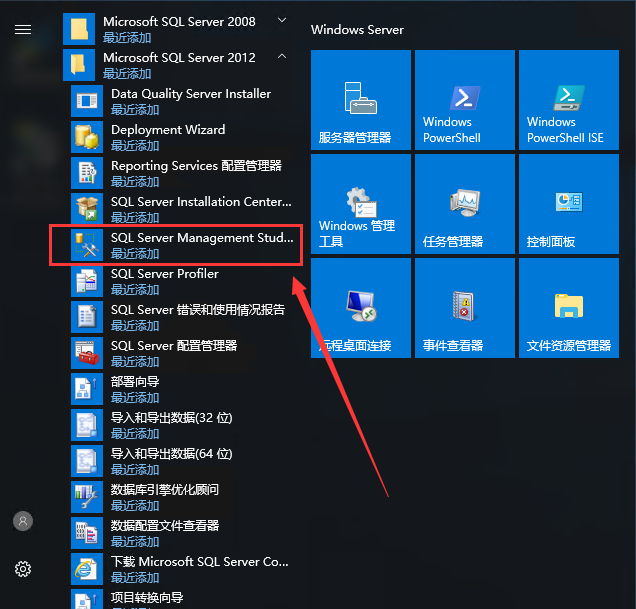
Task: Open the 服务器管理器 tile
Action: point(361,100)
